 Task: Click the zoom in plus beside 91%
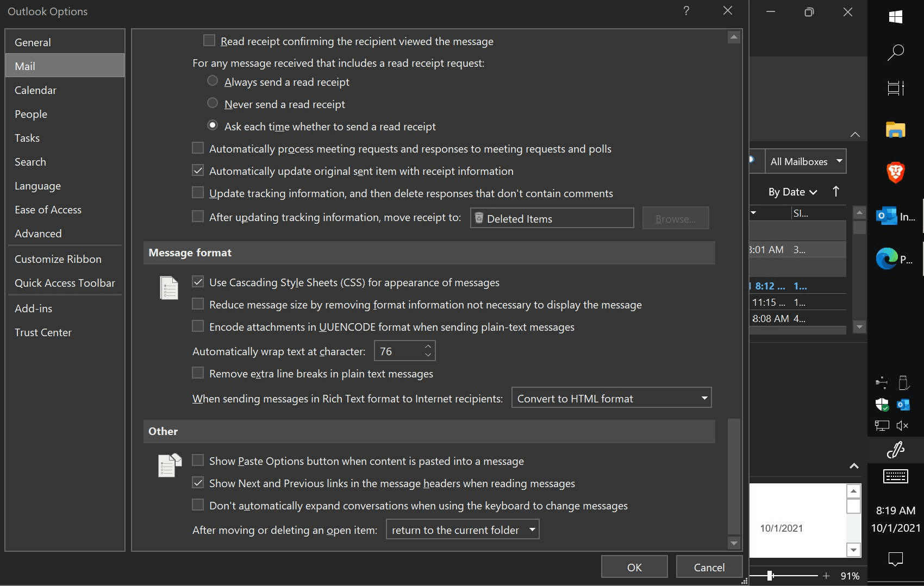coord(826,576)
